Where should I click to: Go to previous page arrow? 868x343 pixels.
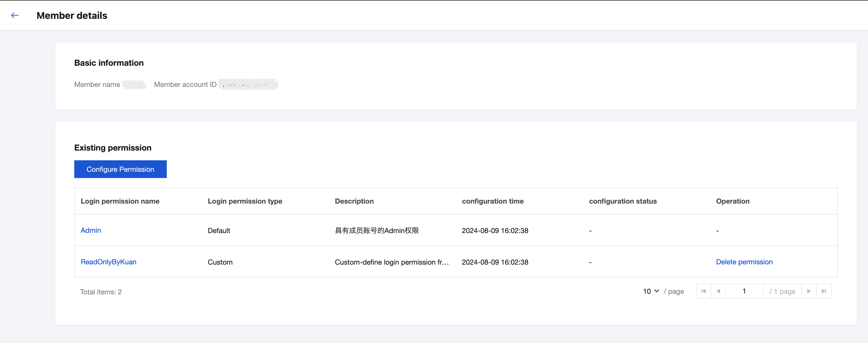(x=718, y=291)
